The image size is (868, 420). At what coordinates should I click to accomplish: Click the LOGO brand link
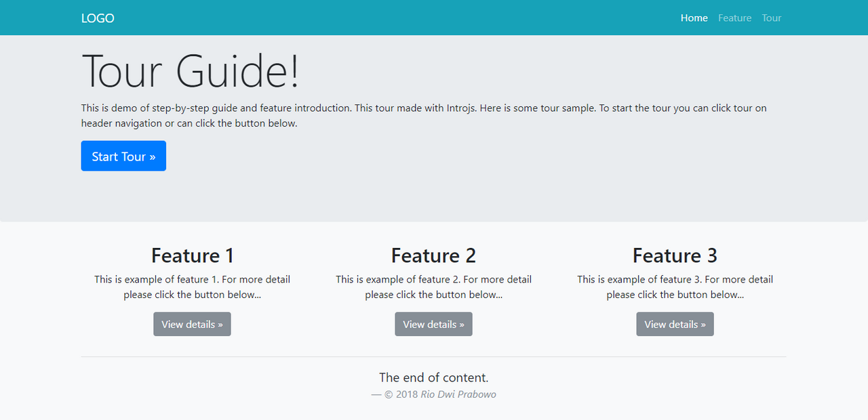98,18
